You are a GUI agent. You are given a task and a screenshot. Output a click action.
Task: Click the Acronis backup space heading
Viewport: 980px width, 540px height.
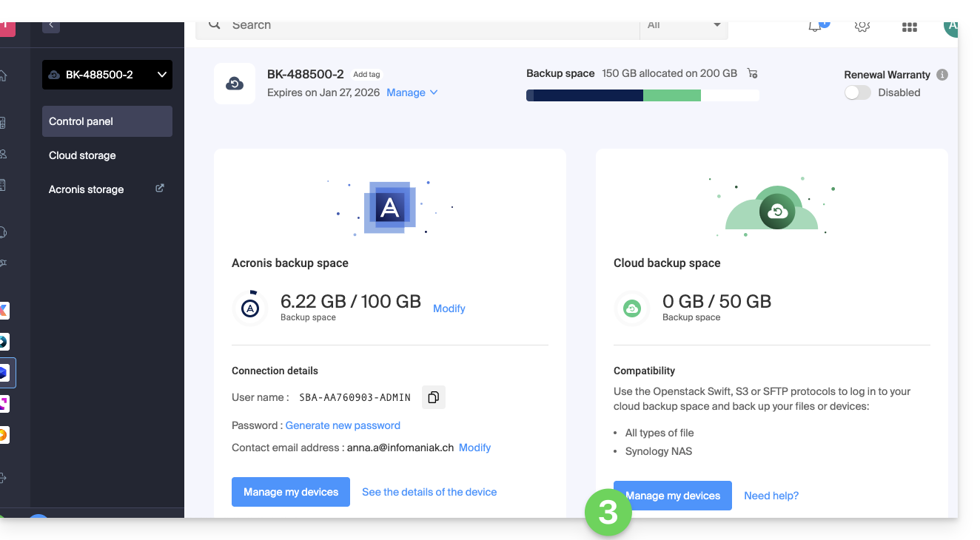coord(290,263)
